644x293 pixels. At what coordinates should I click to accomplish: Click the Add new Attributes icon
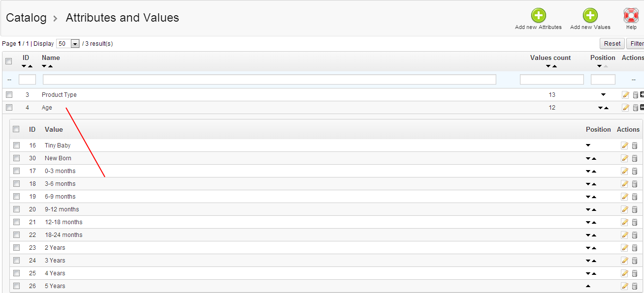click(538, 16)
